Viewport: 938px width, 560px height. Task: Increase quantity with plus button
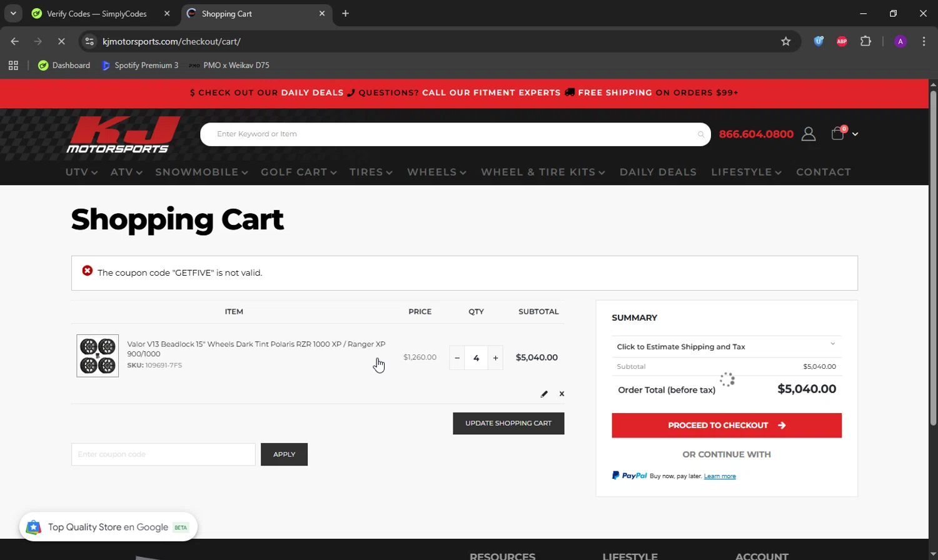tap(495, 358)
